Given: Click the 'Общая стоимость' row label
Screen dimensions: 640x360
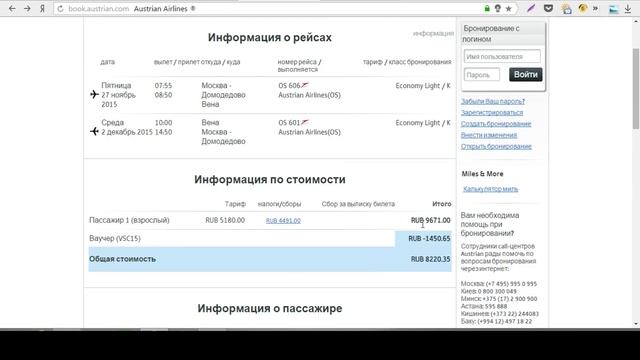Looking at the screenshot, I should pyautogui.click(x=122, y=259).
